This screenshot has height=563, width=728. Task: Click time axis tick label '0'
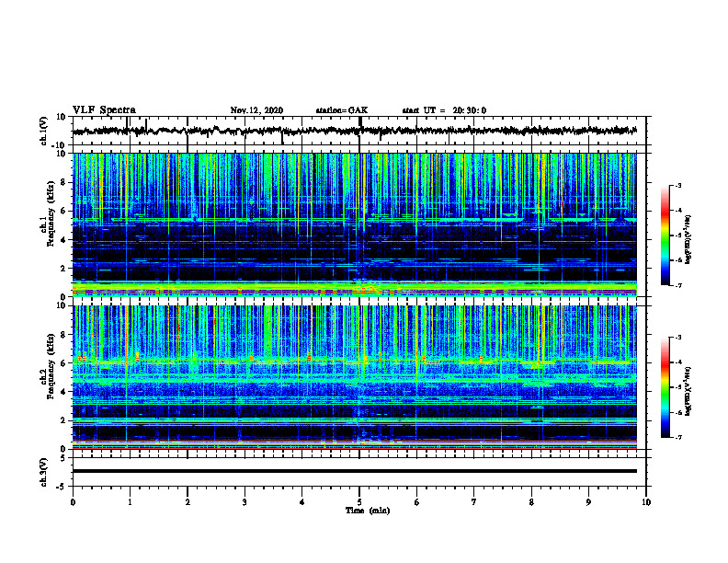pyautogui.click(x=73, y=502)
